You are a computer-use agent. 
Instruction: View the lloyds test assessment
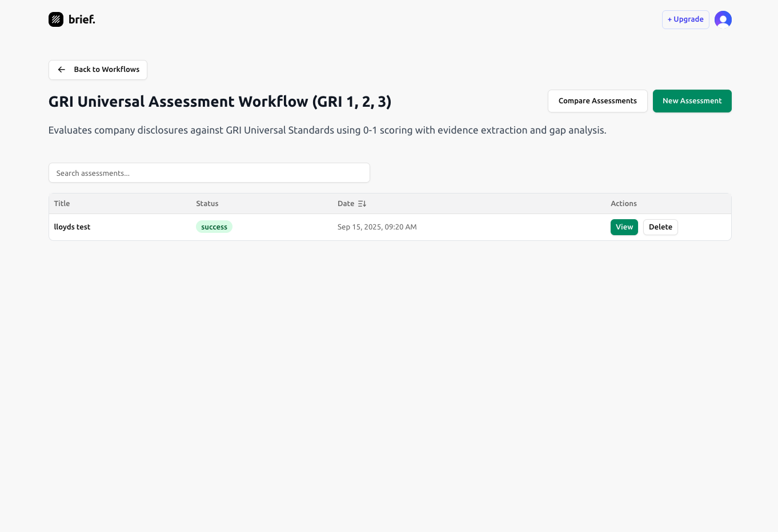[x=624, y=227]
